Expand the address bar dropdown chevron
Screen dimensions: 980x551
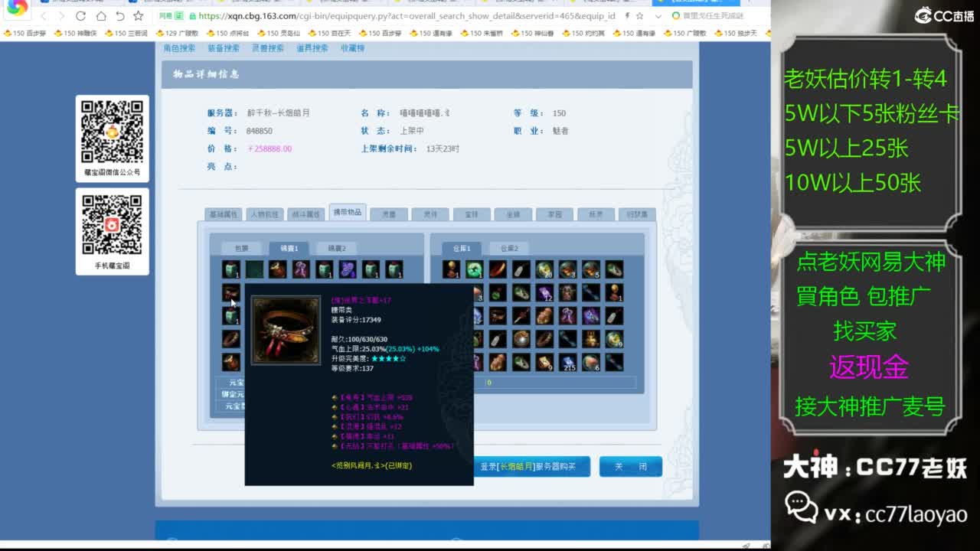(658, 16)
